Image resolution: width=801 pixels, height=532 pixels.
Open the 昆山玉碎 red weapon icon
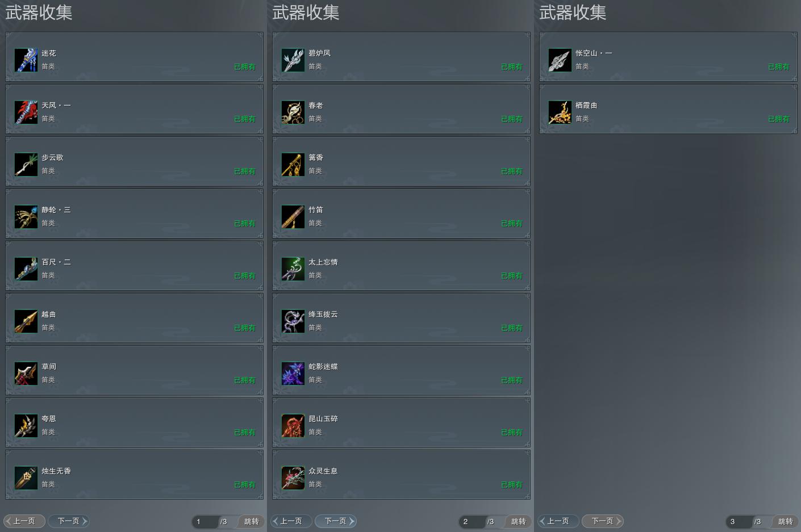pos(293,425)
